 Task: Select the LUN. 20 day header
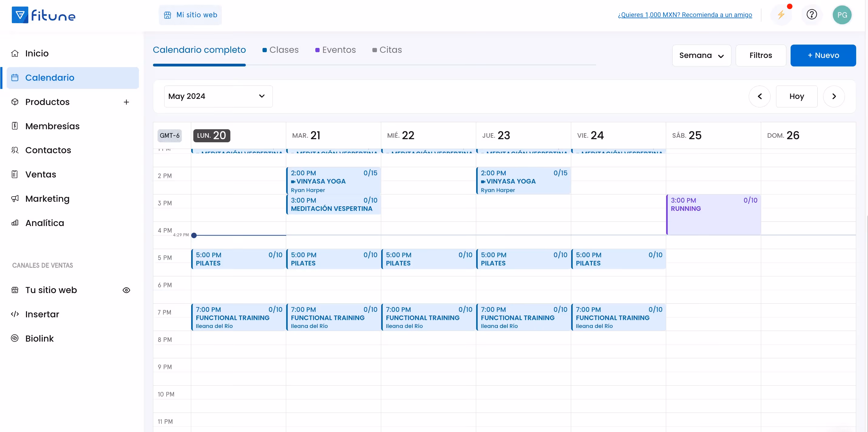click(212, 136)
